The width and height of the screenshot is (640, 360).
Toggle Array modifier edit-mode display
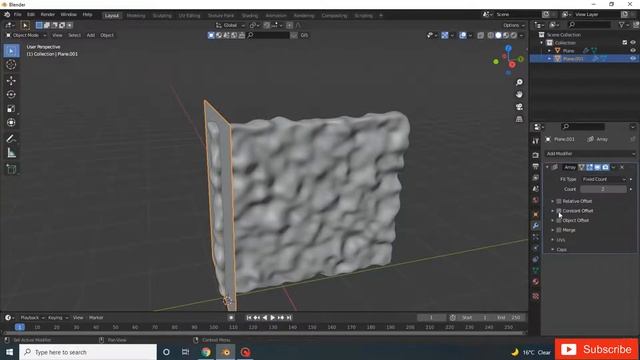click(589, 167)
